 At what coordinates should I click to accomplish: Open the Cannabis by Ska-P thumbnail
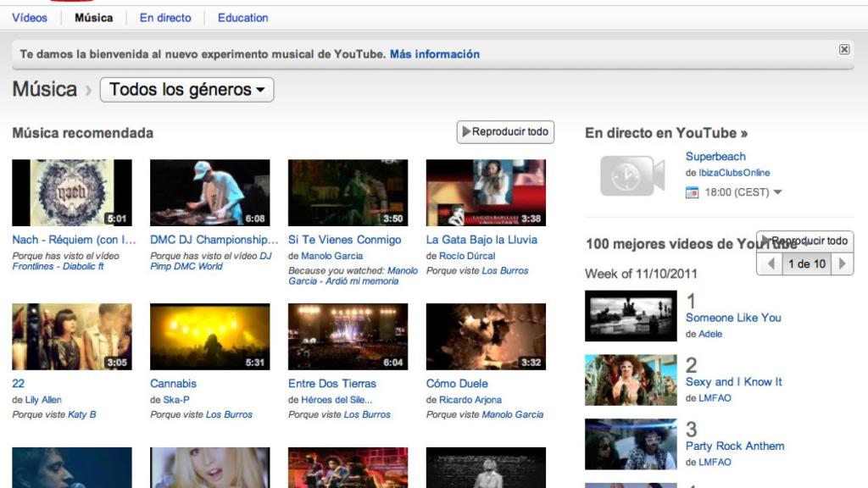(x=209, y=337)
